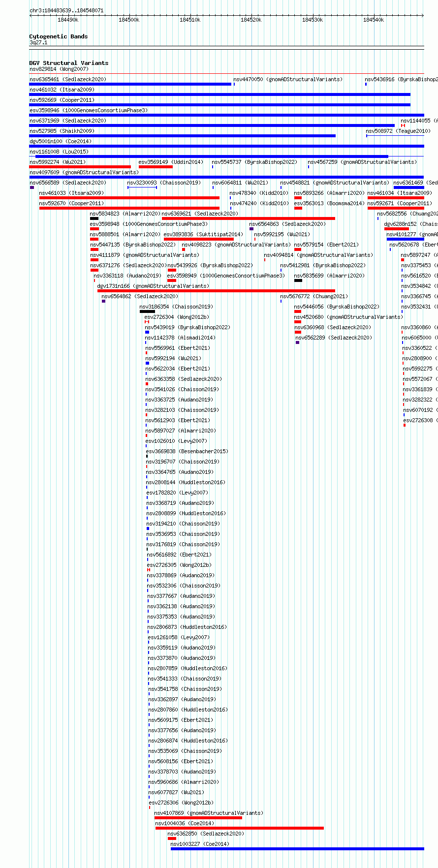The image size is (438, 868).
Task: Open nsv6564863 (Sedlazeck2020) entry
Action: coord(287,224)
